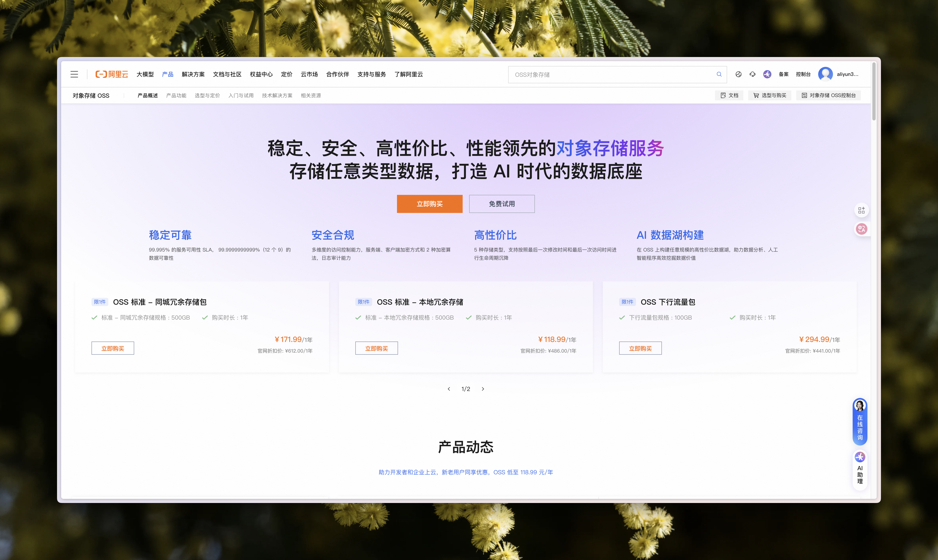The width and height of the screenshot is (938, 560).
Task: Click the 免费试用 button
Action: 502,204
